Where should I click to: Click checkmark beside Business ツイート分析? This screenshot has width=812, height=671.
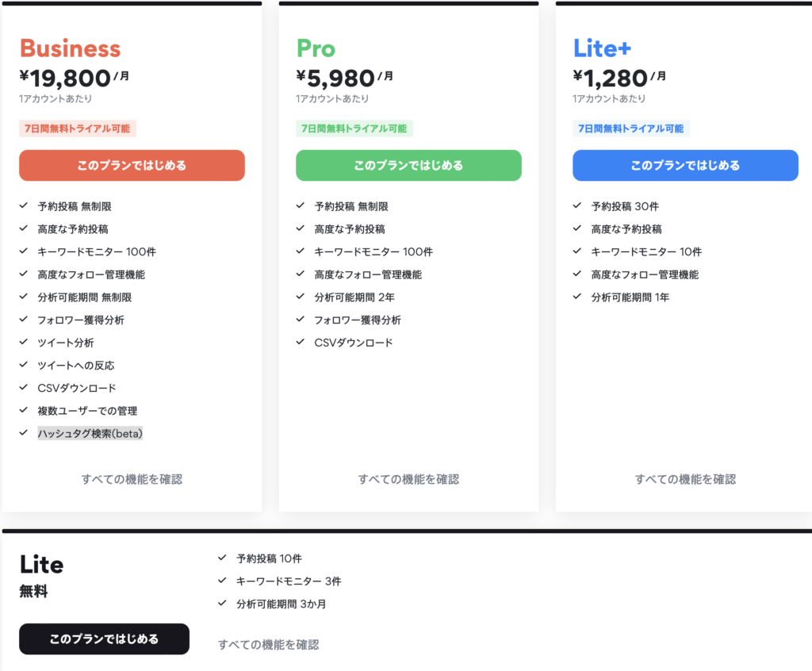point(24,343)
